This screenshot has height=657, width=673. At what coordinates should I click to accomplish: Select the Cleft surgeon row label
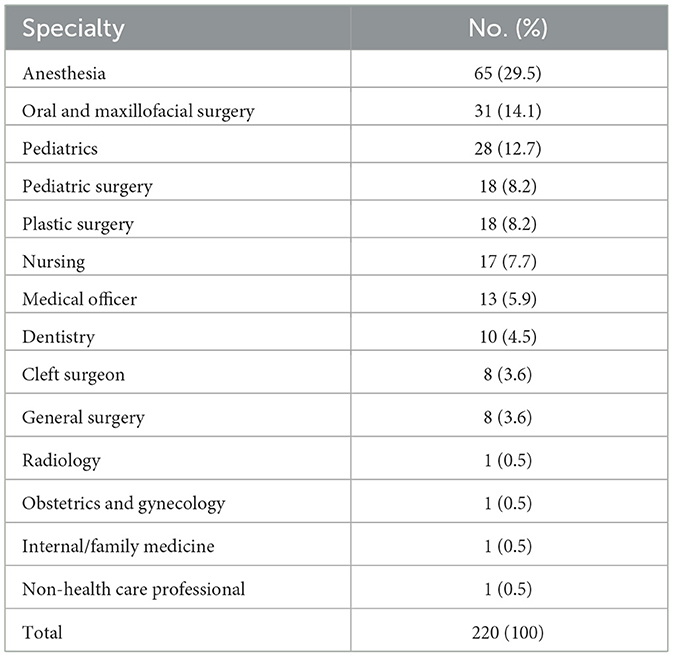pos(72,372)
